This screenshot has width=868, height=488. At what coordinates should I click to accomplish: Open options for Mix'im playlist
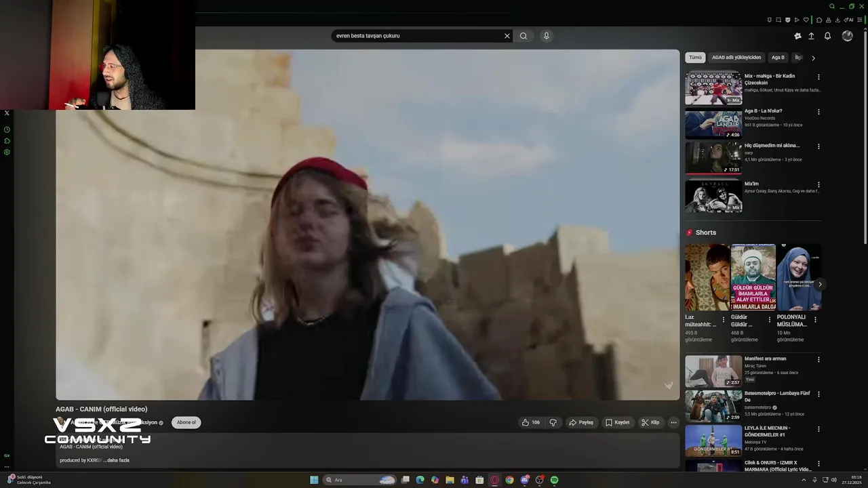click(x=818, y=184)
